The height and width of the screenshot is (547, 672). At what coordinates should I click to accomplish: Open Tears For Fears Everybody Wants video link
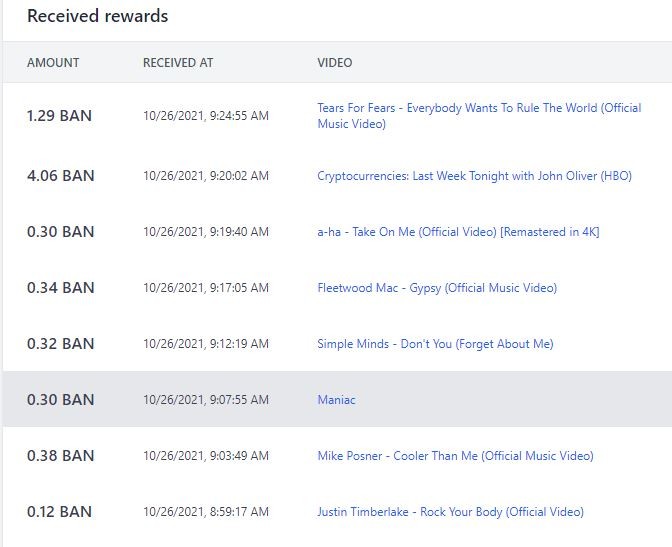click(x=479, y=116)
